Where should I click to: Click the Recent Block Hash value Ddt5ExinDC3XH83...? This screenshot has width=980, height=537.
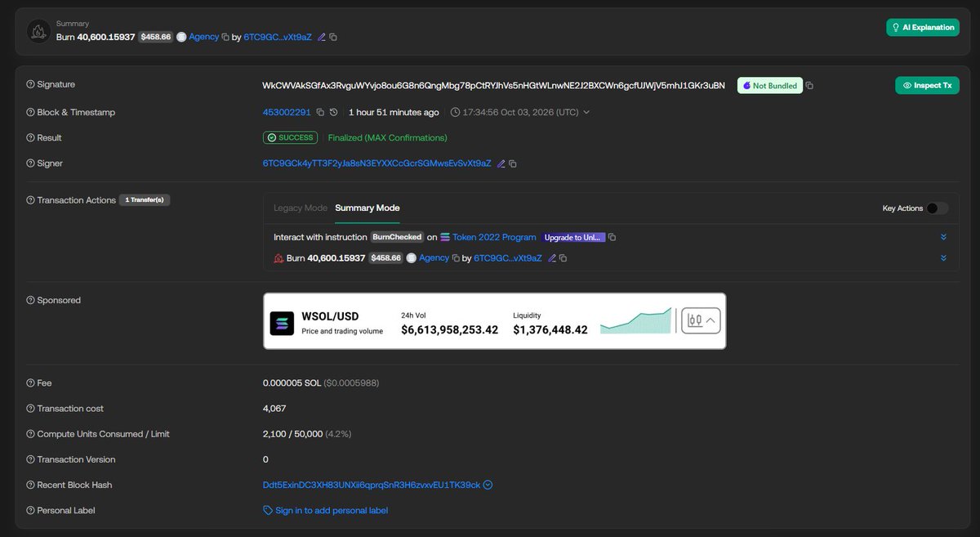point(372,485)
